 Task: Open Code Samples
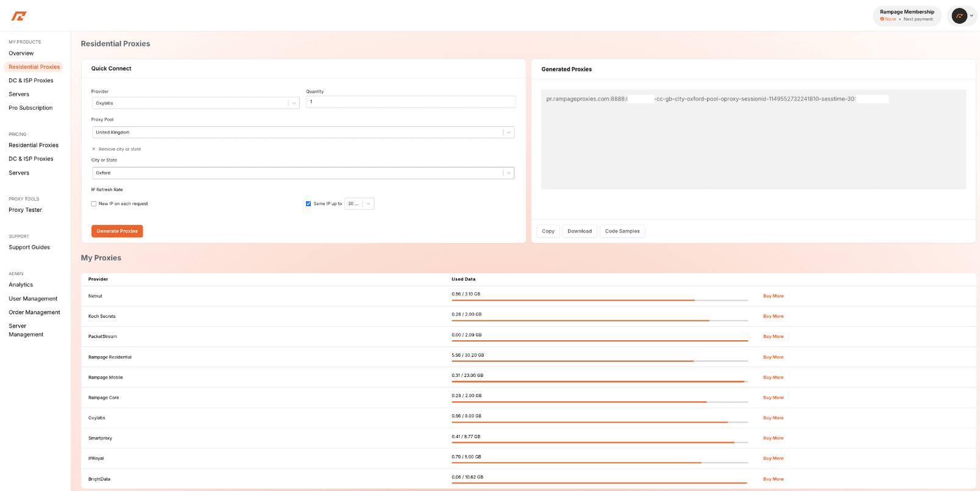coord(622,231)
